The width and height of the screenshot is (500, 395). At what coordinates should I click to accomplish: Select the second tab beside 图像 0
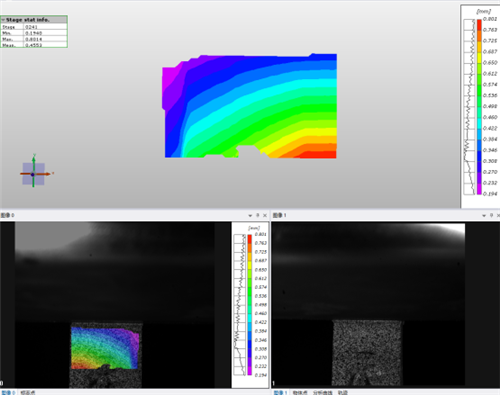coord(28,393)
